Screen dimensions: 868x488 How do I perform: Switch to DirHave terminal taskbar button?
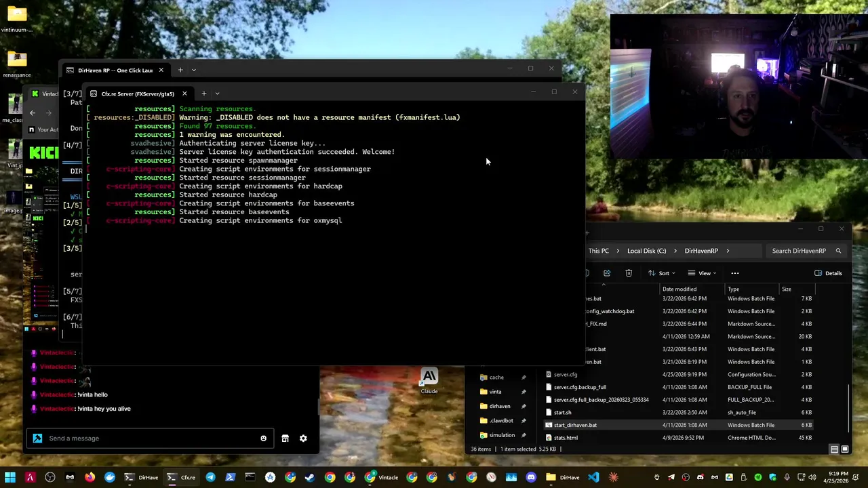141,478
